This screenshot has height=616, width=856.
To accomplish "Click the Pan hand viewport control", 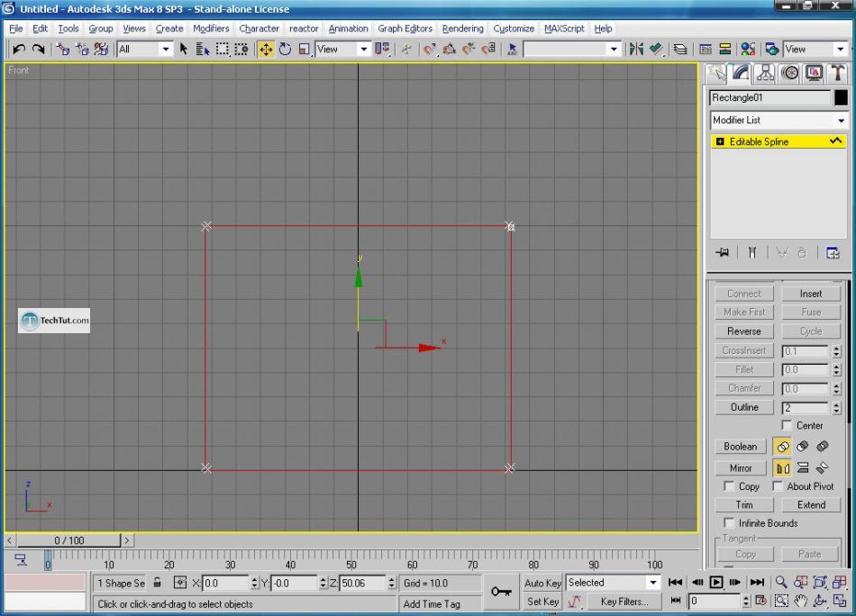I will click(800, 602).
